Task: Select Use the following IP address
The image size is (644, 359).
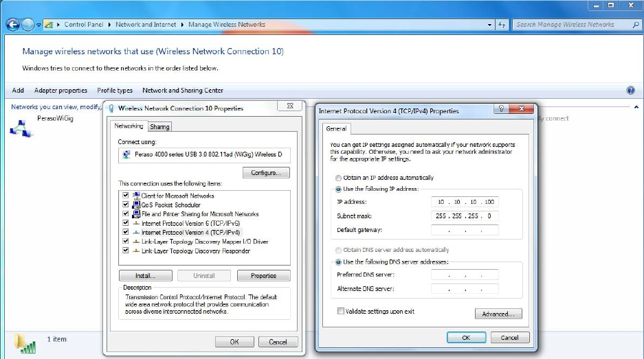Action: [338, 189]
